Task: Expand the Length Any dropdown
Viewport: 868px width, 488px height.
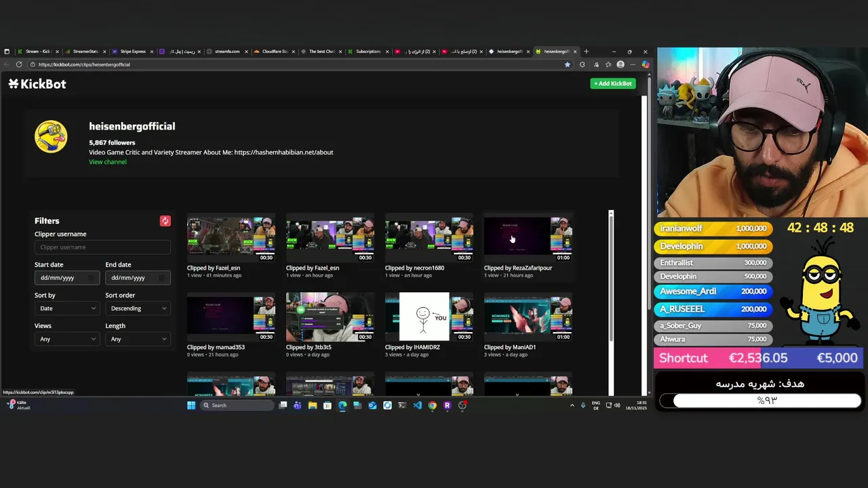Action: tap(138, 339)
